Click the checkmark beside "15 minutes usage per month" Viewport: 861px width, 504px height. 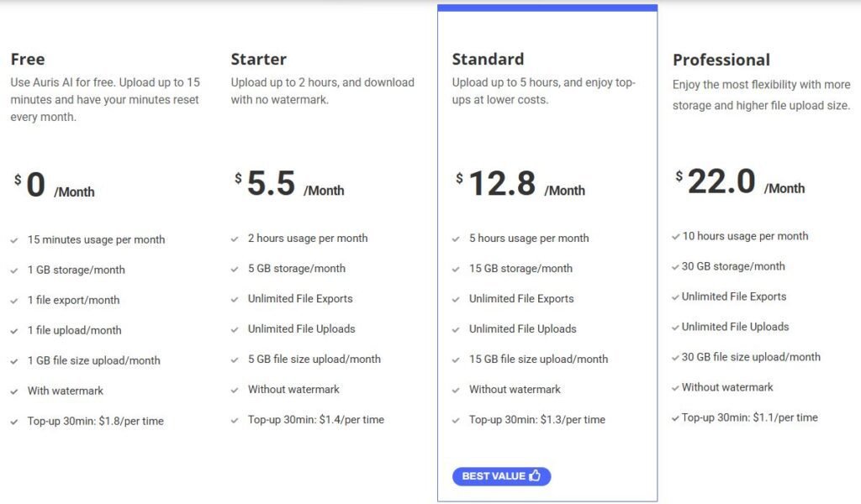[14, 240]
